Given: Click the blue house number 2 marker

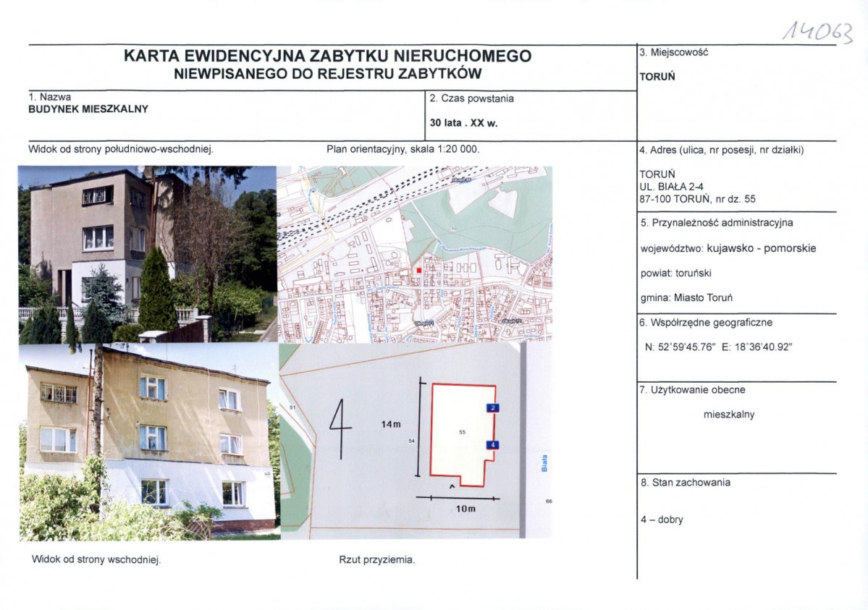Looking at the screenshot, I should (x=493, y=408).
